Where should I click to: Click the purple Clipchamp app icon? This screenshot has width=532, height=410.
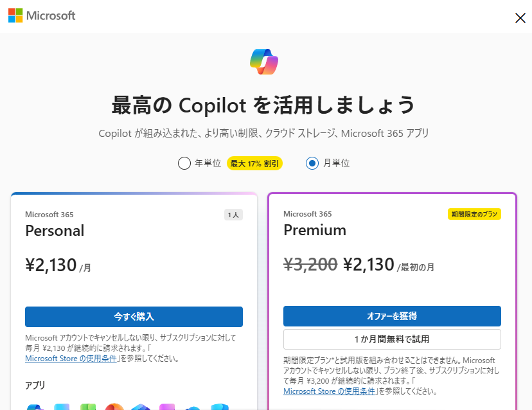click(166, 406)
